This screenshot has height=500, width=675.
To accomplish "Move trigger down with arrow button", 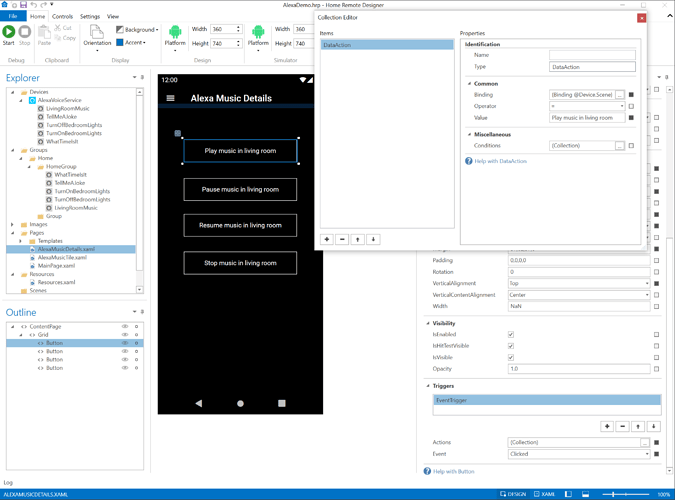I will pyautogui.click(x=653, y=426).
